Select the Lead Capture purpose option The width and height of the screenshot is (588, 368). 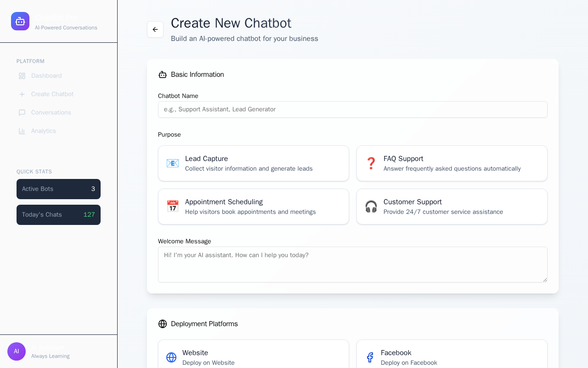point(254,163)
